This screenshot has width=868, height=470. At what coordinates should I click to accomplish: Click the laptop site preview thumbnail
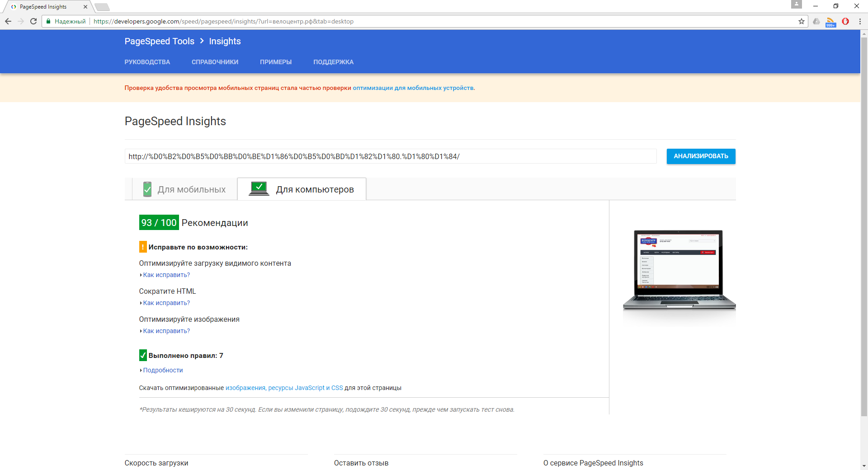(679, 270)
